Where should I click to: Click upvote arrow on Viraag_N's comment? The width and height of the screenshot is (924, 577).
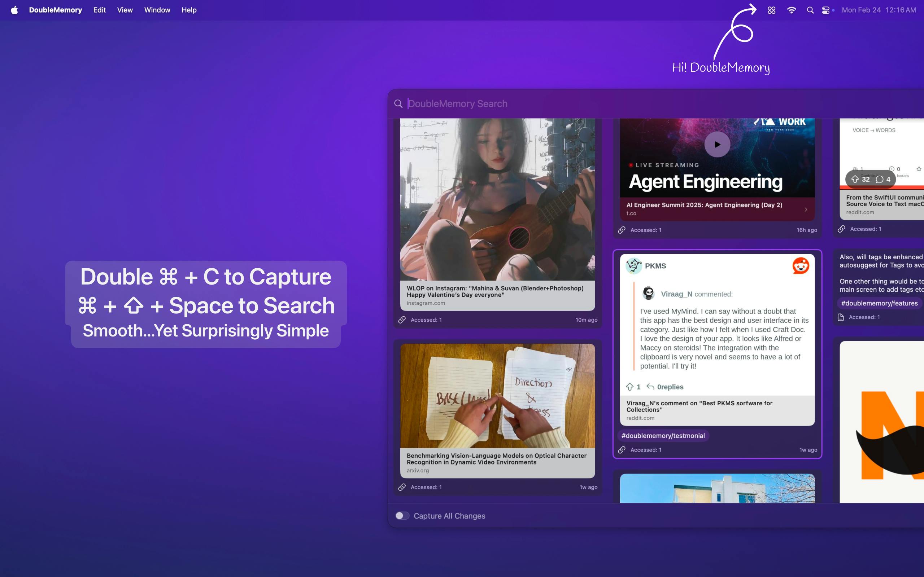click(629, 387)
